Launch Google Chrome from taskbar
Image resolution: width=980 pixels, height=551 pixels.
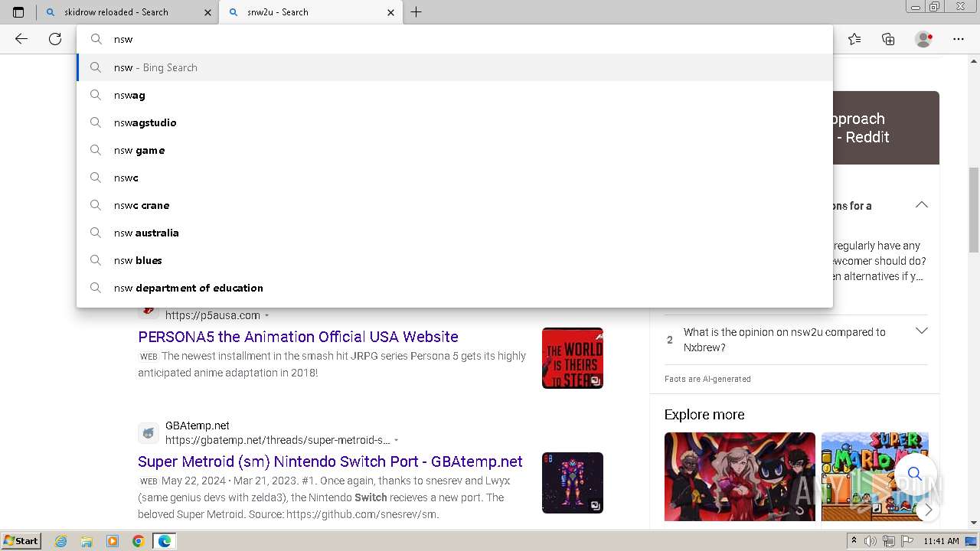(139, 541)
